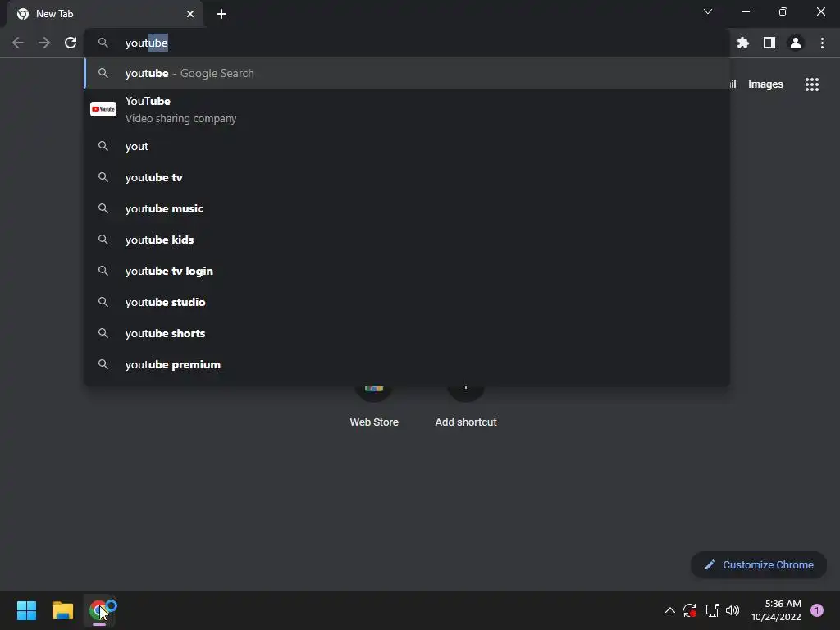
Task: Show hidden system tray icons
Action: (x=669, y=610)
